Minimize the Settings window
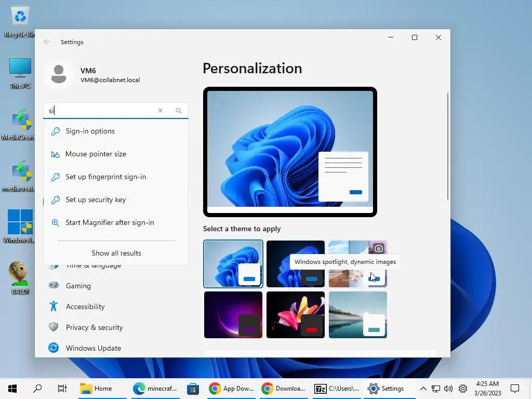 391,37
